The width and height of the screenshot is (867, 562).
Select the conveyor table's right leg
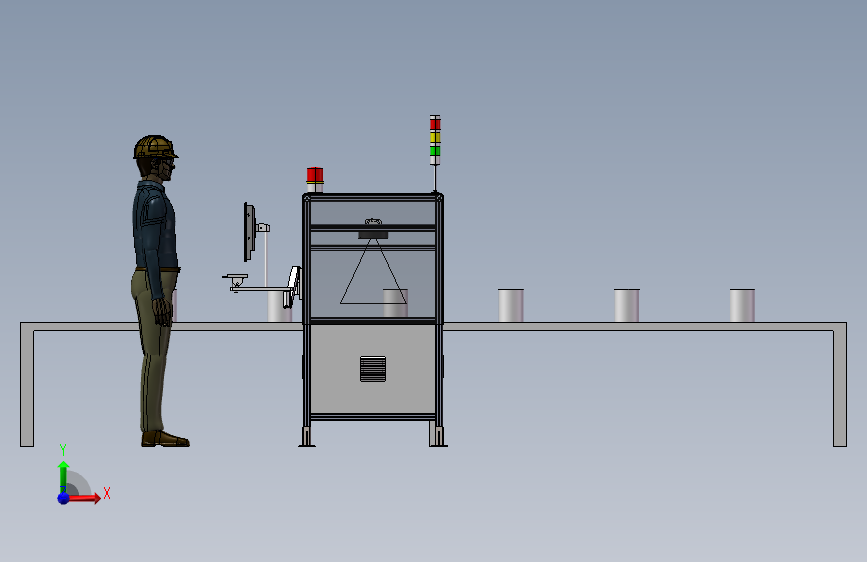click(x=840, y=386)
